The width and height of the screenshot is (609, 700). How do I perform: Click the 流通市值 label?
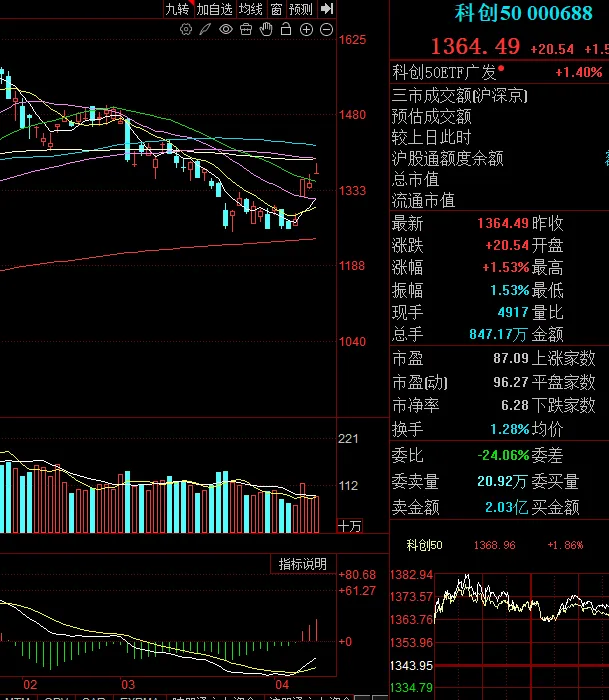click(x=423, y=200)
